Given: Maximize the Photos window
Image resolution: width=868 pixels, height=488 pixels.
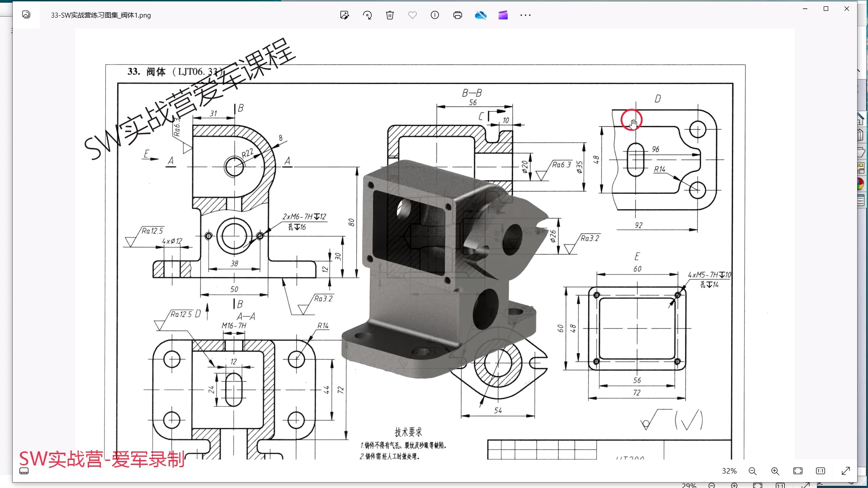Looking at the screenshot, I should point(826,9).
